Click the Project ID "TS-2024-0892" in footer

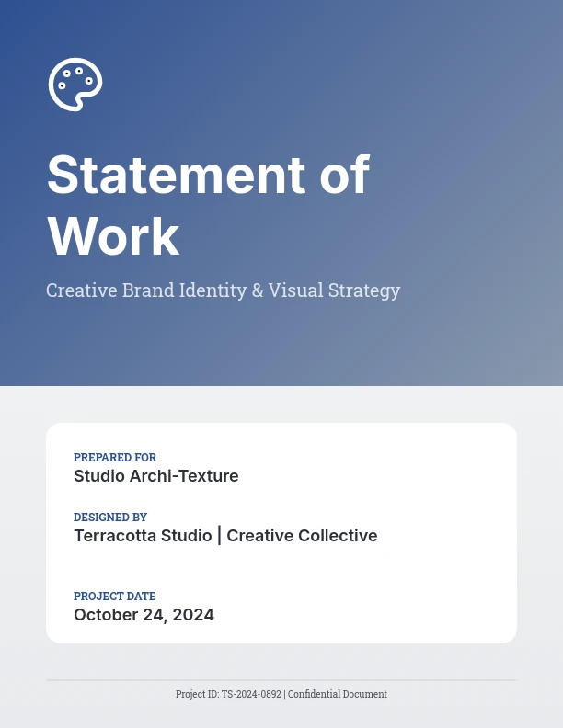tap(250, 695)
